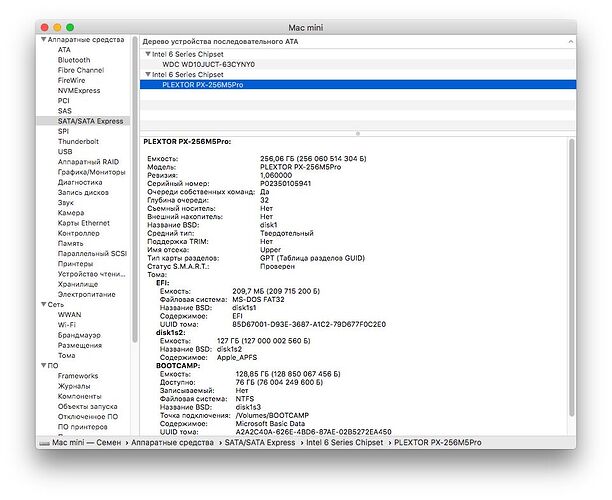Open Брандмауэр network entry
This screenshot has width=612, height=500.
click(79, 335)
